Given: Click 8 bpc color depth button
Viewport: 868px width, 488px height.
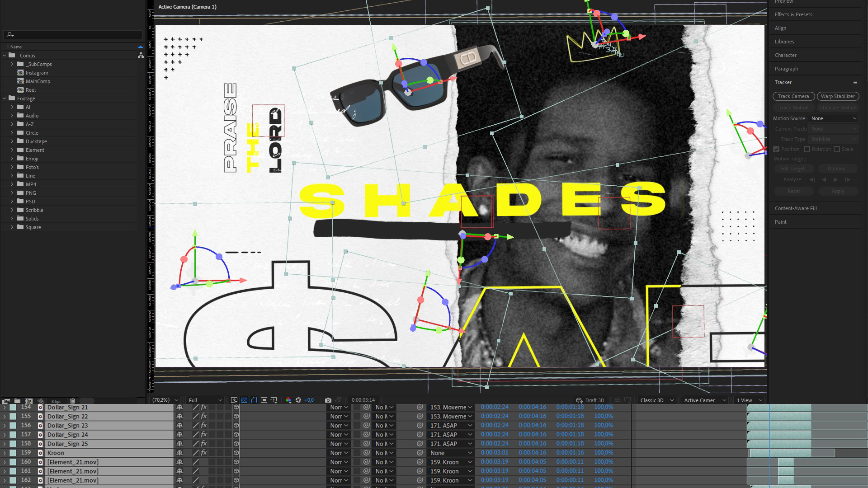Looking at the screenshot, I should point(56,401).
